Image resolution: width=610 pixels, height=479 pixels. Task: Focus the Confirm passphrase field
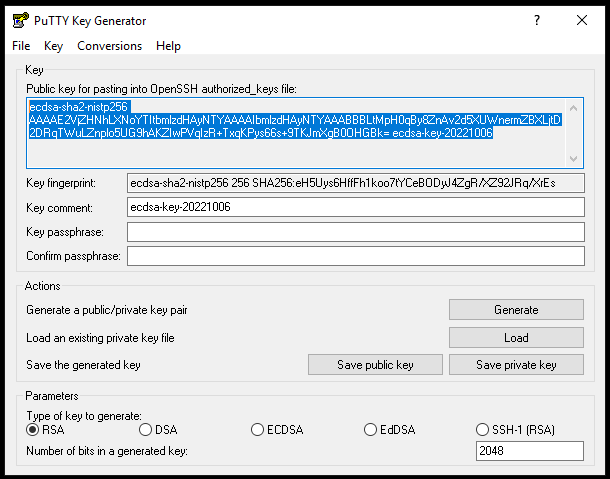356,256
